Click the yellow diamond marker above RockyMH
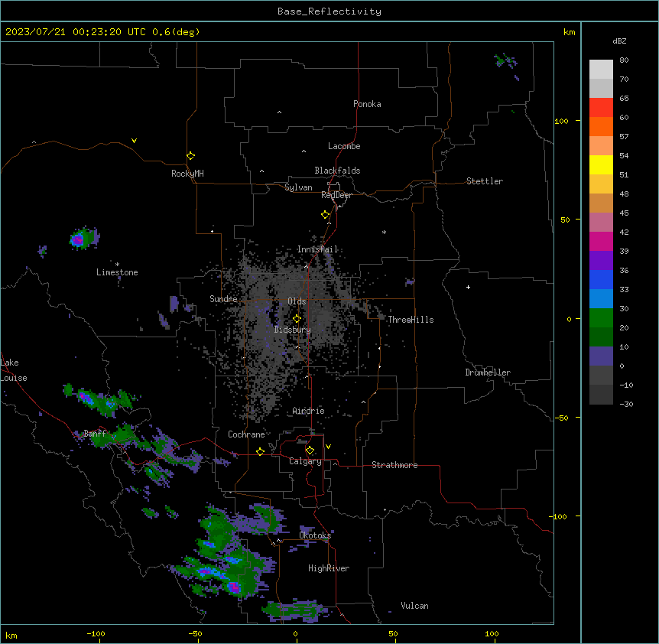This screenshot has width=659, height=644. tap(190, 155)
